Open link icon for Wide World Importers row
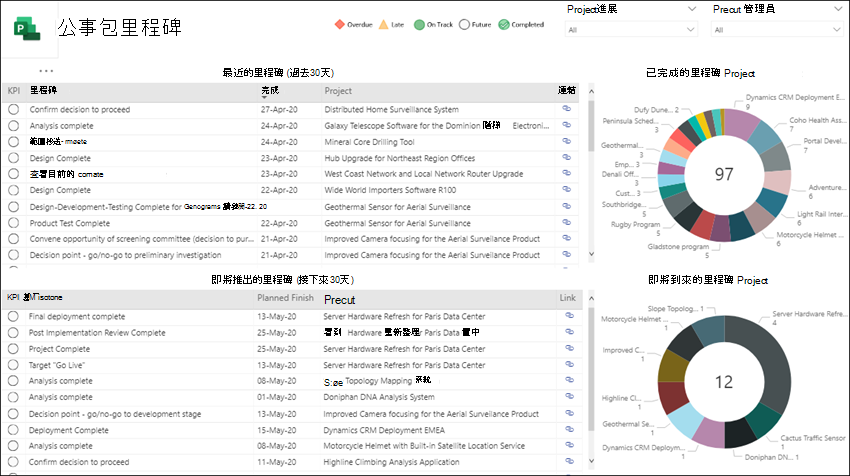Screen dimensions: 850x476 pyautogui.click(x=566, y=190)
